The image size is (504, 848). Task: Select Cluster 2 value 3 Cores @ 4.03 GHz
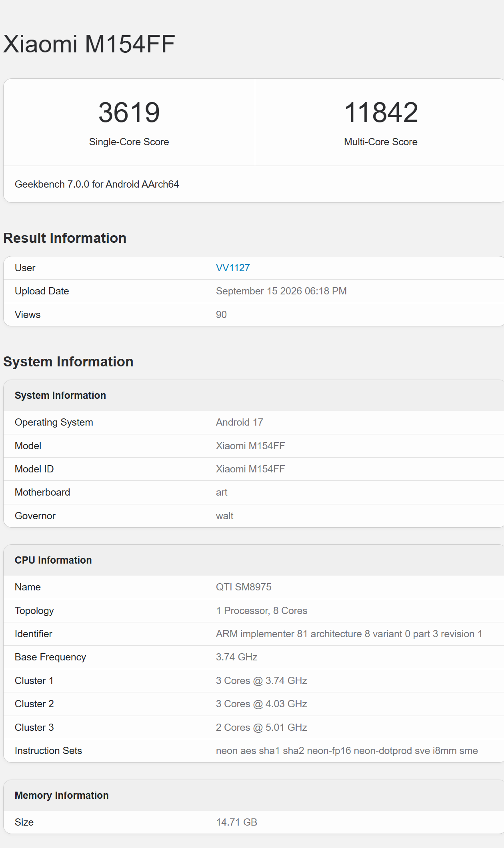tap(262, 704)
